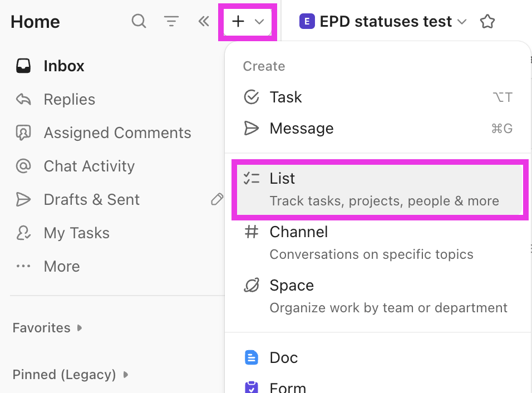Screen dimensions: 532x393
Task: Collapse the sidebar with the double chevron
Action: click(203, 21)
